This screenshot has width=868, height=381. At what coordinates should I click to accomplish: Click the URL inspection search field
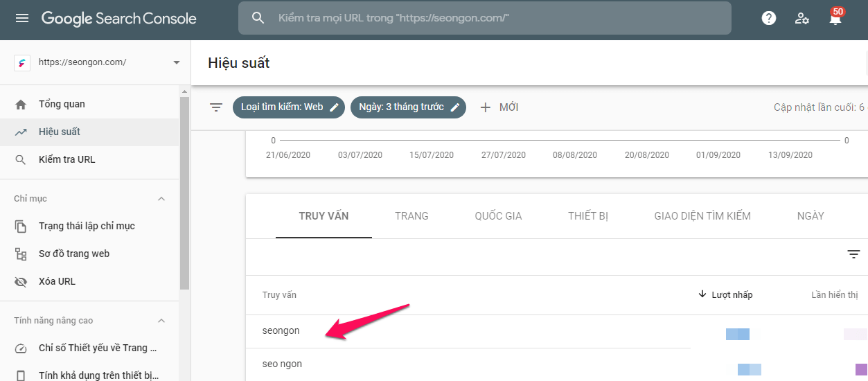(485, 18)
